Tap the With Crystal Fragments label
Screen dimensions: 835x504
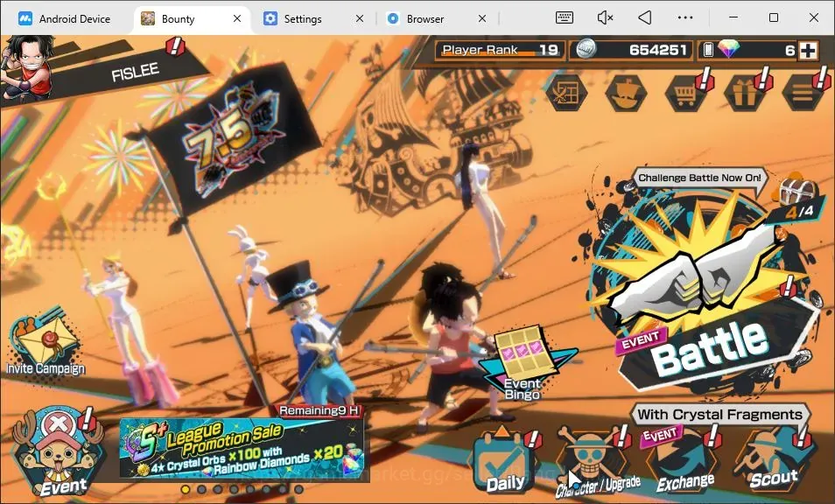[719, 414]
